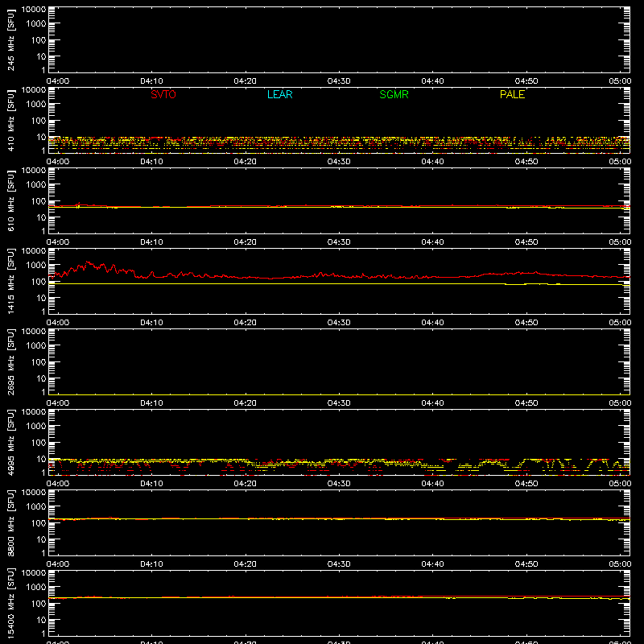Select the '15400 MHz [SFU]' axis title

coord(11,604)
